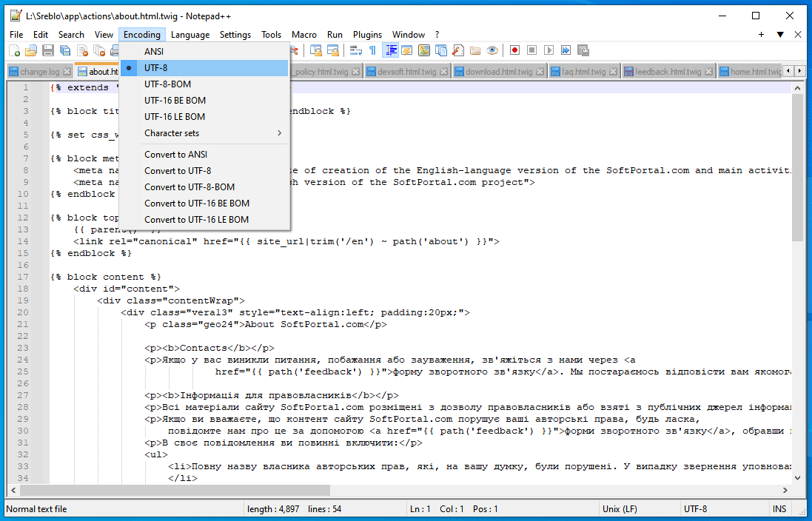
Task: Enable Synchronize Horizontal Scrolling icon
Action: 333,50
